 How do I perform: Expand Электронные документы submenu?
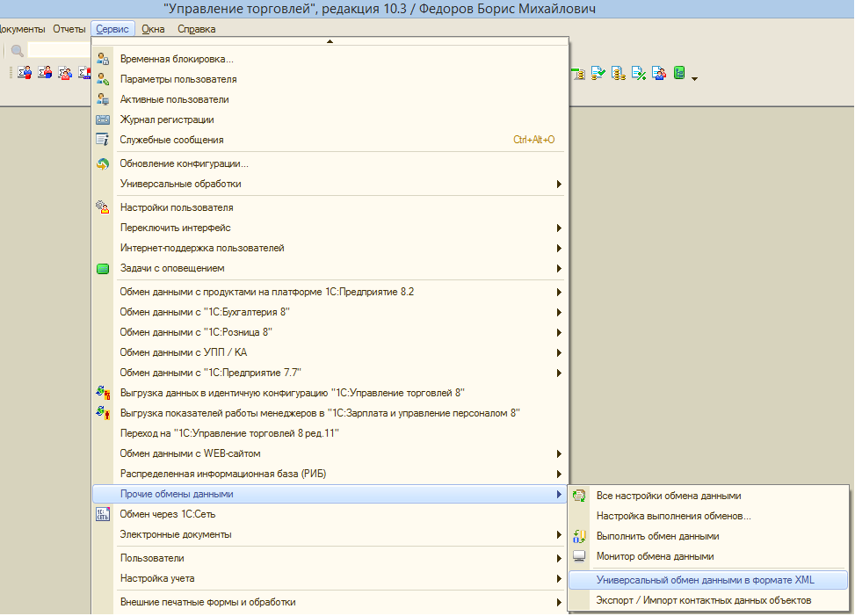(x=330, y=534)
